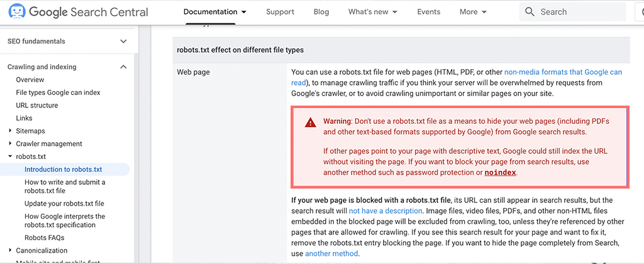Follow the non-media formats Google can read link
This screenshot has height=264, width=644.
(563, 72)
